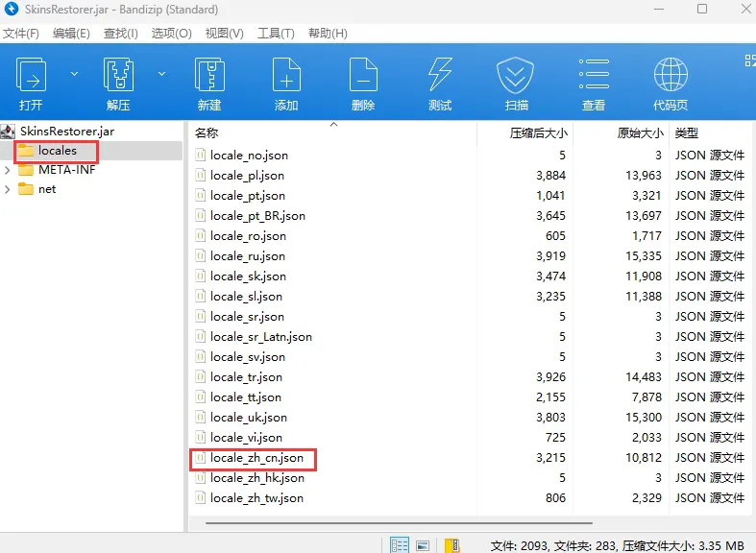Click the Code page (代码页) globe icon

click(671, 77)
